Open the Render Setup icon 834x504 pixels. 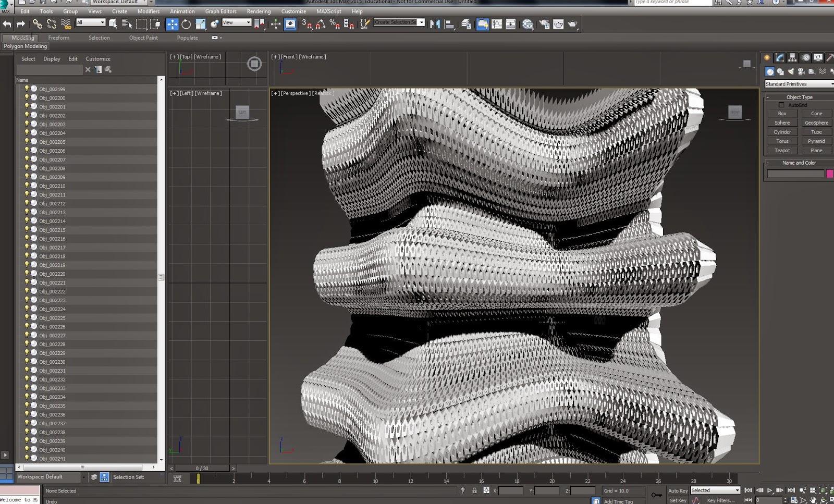click(x=544, y=24)
